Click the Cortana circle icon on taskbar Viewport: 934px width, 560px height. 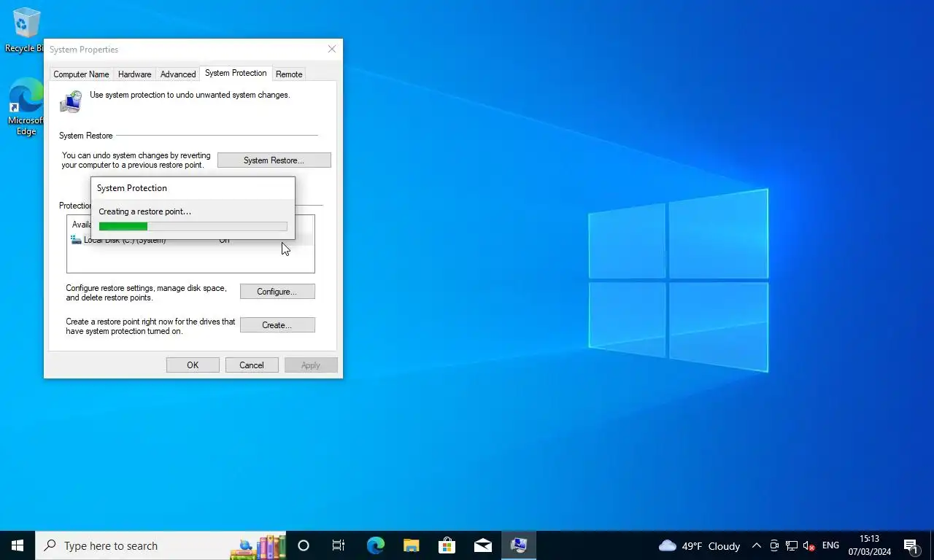click(x=304, y=545)
